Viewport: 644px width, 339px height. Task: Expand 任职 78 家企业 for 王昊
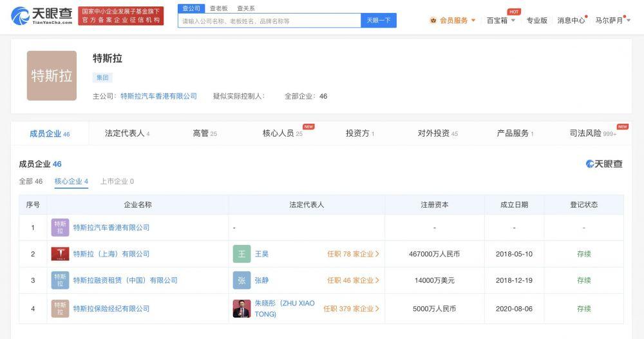(353, 254)
